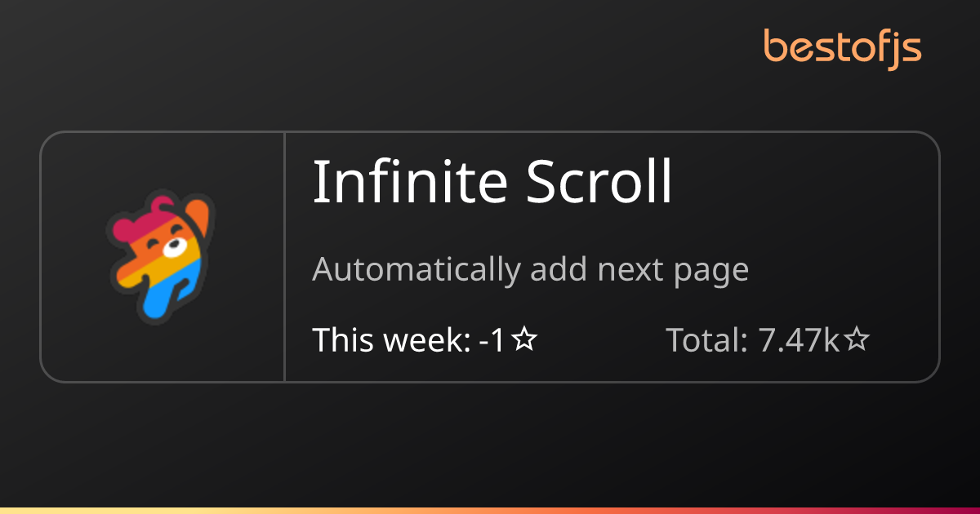
Task: Click the word Infinite in the title
Action: [399, 182]
